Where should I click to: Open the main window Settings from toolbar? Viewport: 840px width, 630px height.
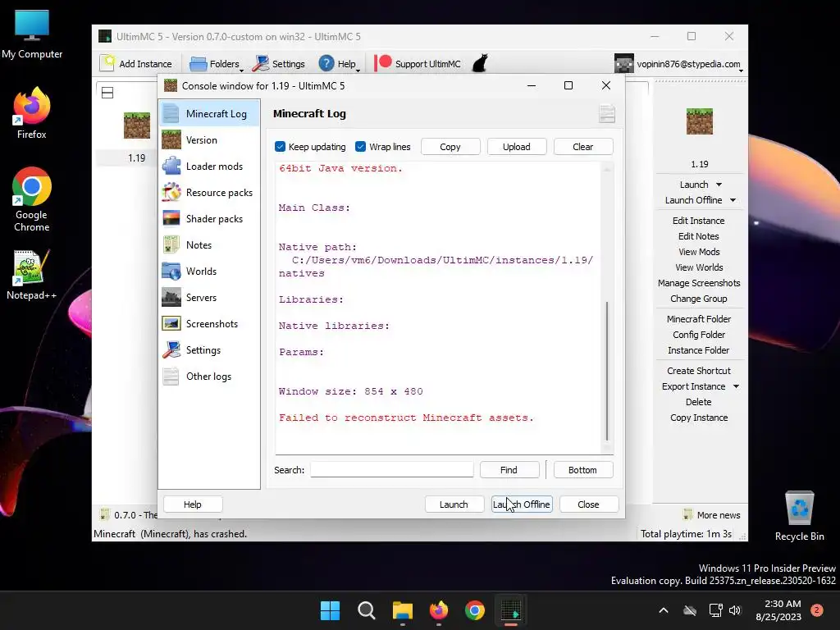[279, 64]
